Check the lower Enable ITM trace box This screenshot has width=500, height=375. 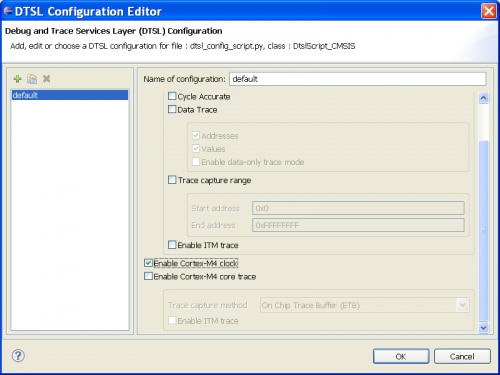[x=172, y=321]
